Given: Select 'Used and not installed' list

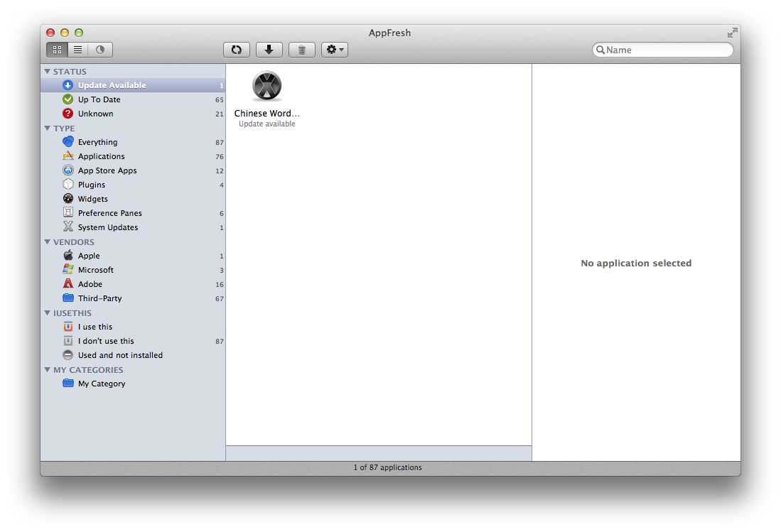Looking at the screenshot, I should point(133,355).
